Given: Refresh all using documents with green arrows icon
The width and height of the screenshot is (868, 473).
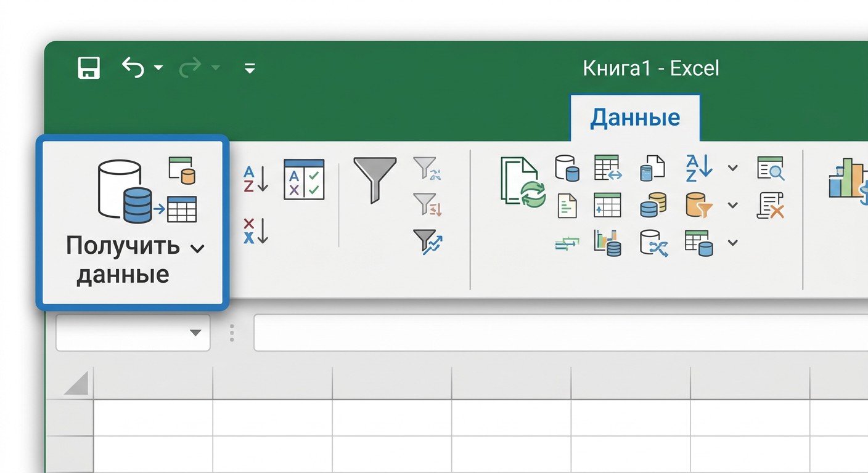Looking at the screenshot, I should click(x=523, y=181).
